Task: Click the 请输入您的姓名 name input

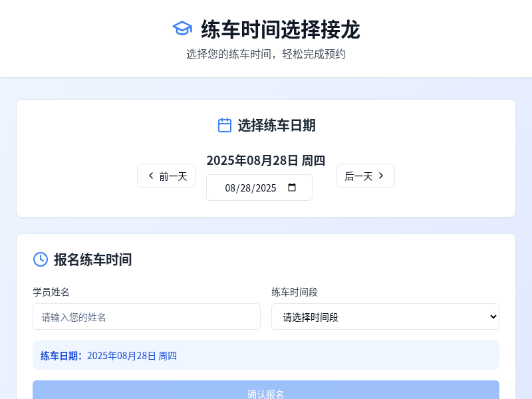Action: tap(146, 317)
